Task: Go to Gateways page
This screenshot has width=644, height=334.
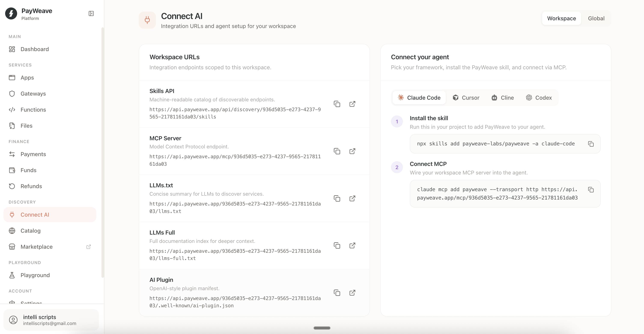Action: [50, 94]
